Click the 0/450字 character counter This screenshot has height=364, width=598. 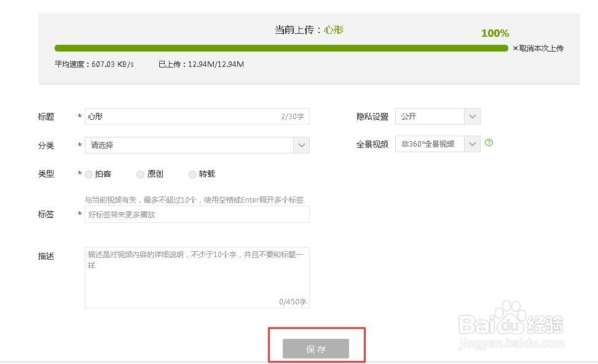[x=293, y=302]
